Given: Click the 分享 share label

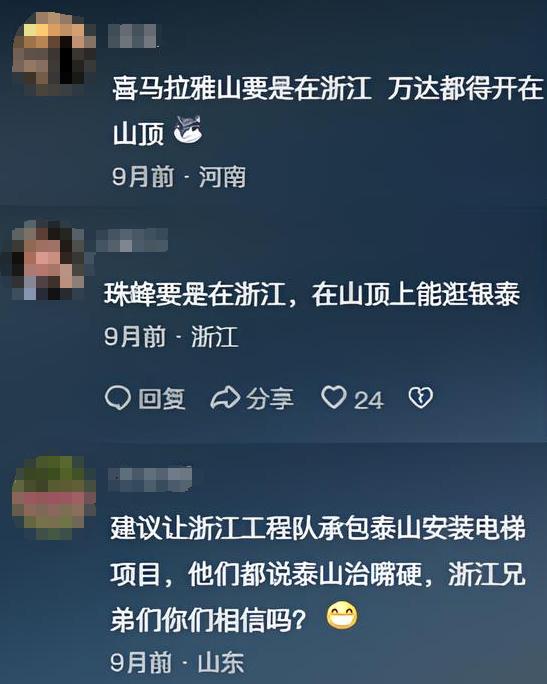Looking at the screenshot, I should pyautogui.click(x=269, y=398).
